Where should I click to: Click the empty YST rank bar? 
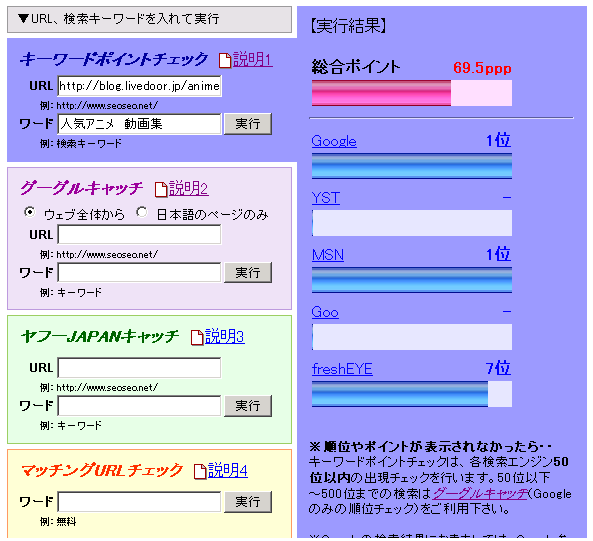tap(412, 223)
